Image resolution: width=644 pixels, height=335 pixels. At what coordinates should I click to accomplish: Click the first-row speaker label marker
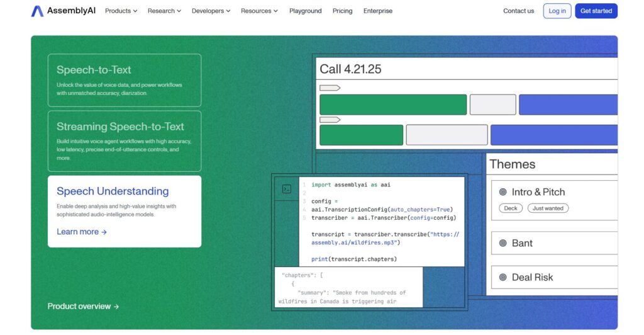[330, 88]
